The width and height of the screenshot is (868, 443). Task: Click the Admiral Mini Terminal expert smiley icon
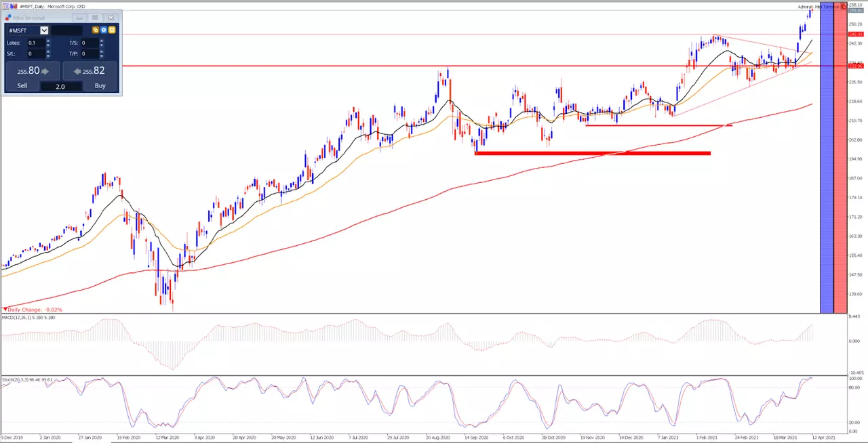[x=844, y=7]
